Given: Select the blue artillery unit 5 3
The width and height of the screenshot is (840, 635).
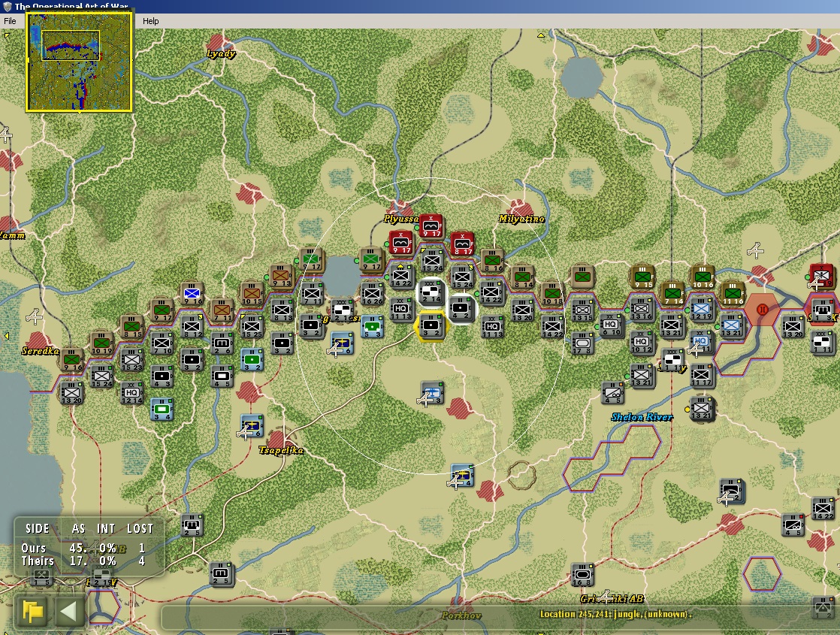Looking at the screenshot, I should point(372,327).
